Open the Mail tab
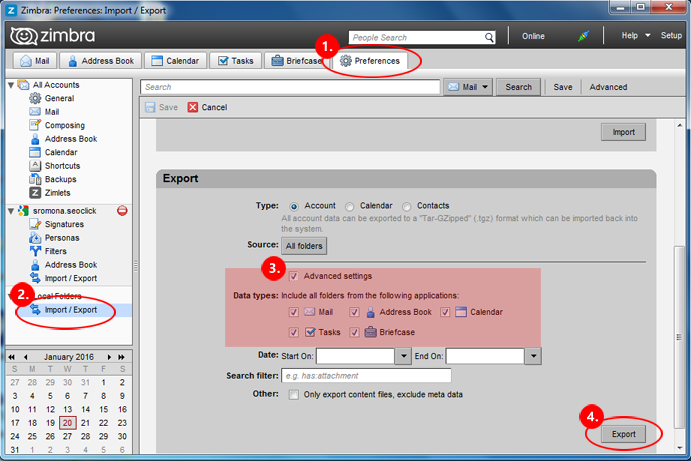Image resolution: width=691 pixels, height=461 pixels. [35, 60]
